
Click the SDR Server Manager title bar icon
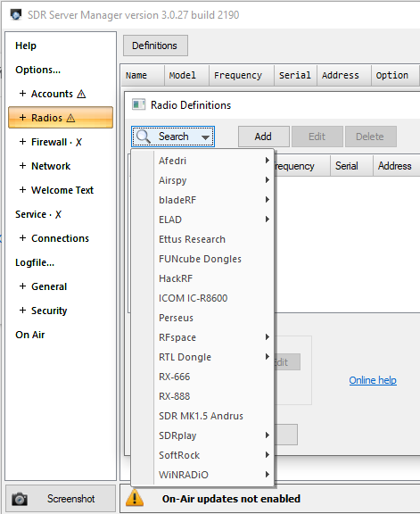[16, 15]
